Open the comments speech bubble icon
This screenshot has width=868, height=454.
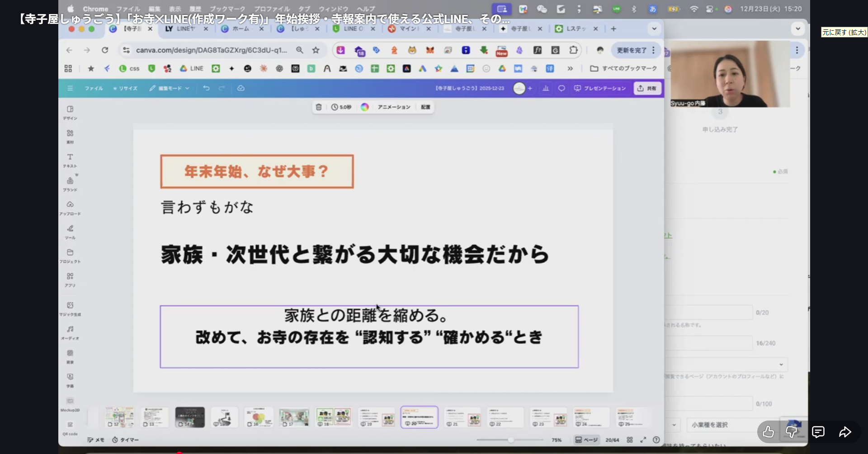pyautogui.click(x=561, y=88)
